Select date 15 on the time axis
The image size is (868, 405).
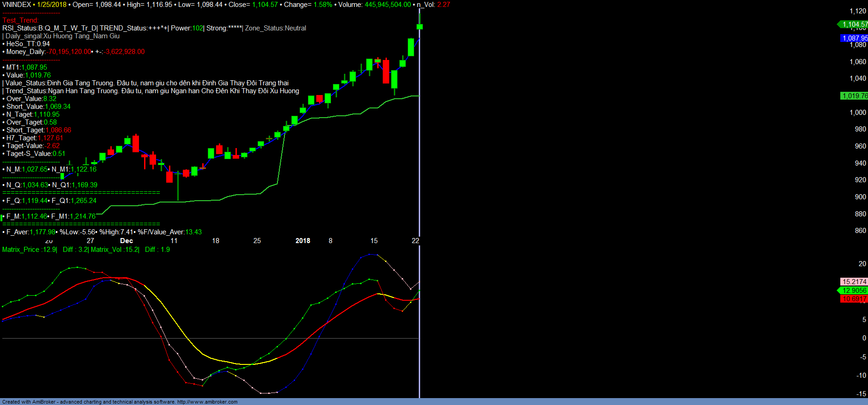(374, 241)
